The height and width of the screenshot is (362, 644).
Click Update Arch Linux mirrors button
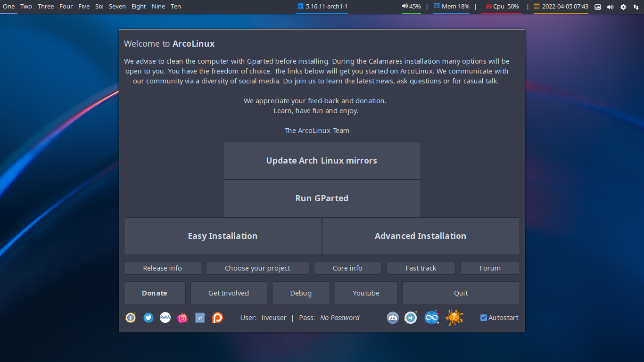pos(322,161)
